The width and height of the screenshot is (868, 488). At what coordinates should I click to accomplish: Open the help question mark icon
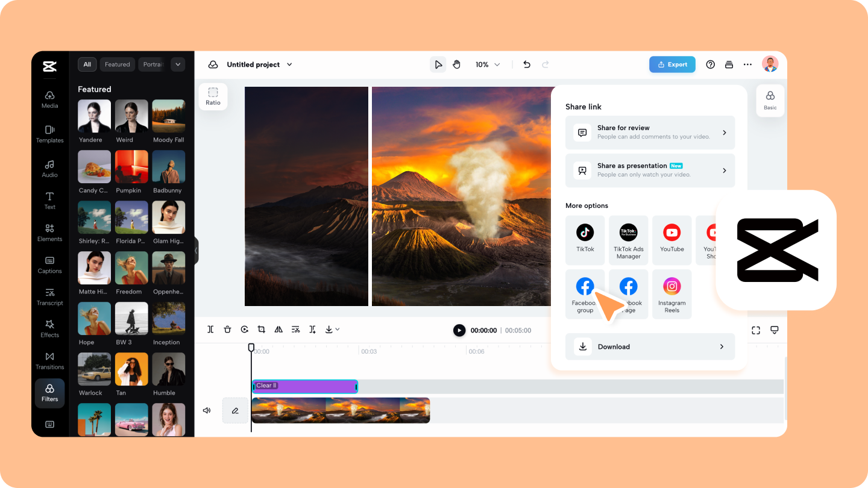(x=711, y=64)
